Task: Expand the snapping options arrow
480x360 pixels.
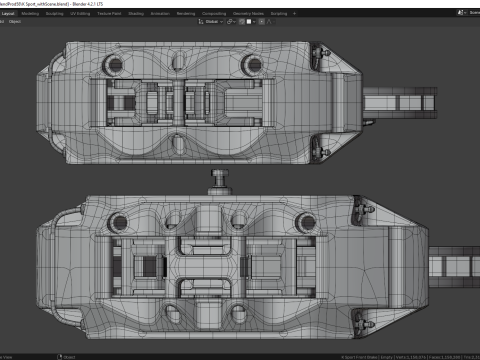Action: [254, 22]
